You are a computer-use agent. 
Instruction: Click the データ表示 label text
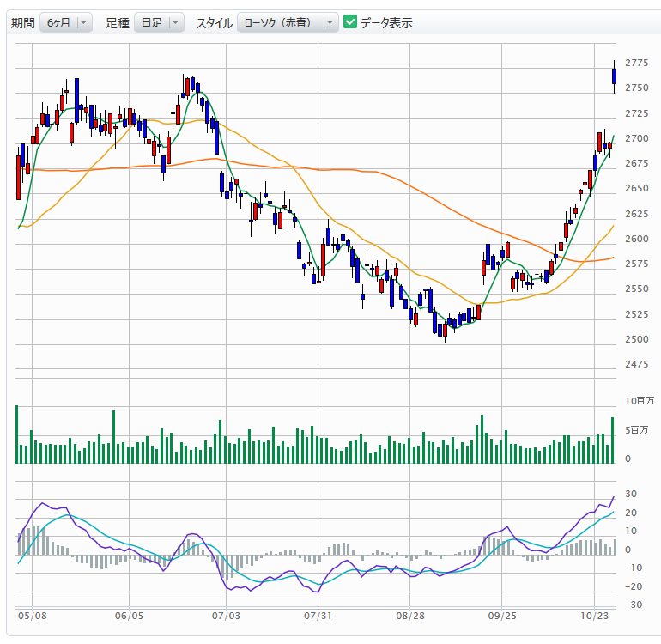coord(386,23)
